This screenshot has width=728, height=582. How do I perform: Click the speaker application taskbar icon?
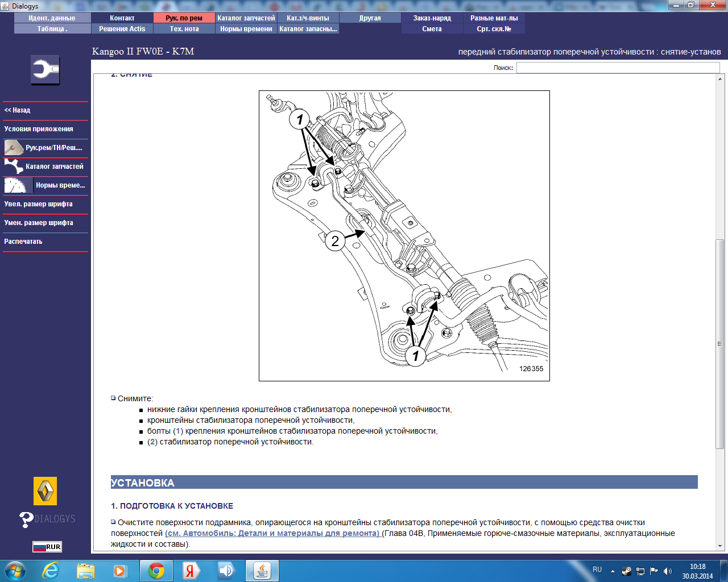227,571
